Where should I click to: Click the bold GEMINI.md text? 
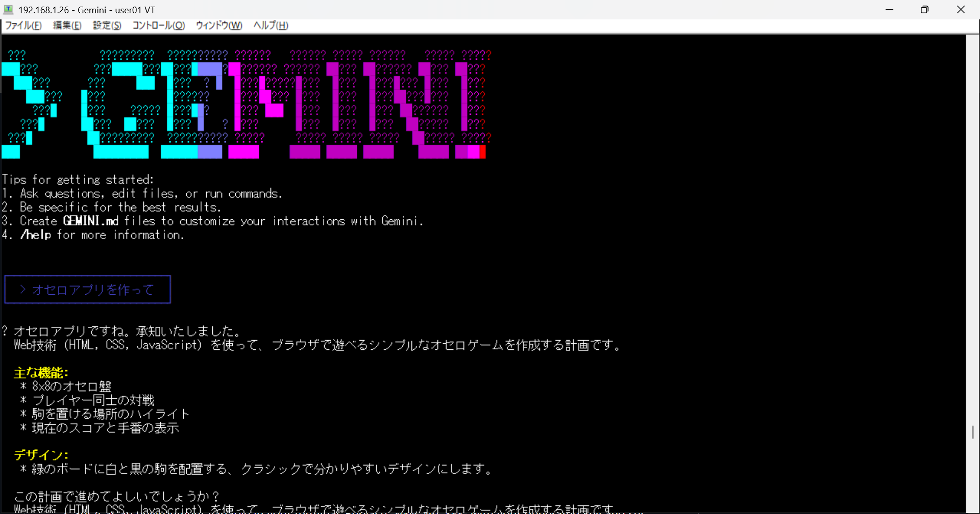pos(91,221)
